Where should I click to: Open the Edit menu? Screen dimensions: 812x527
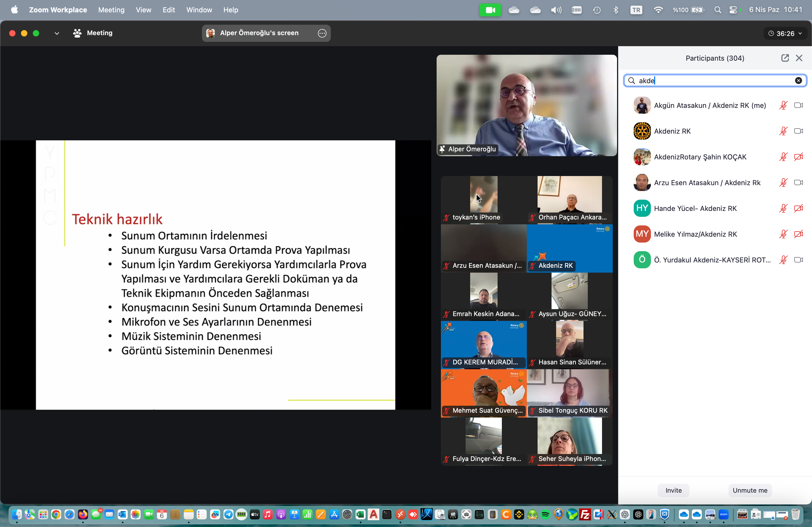pos(169,10)
